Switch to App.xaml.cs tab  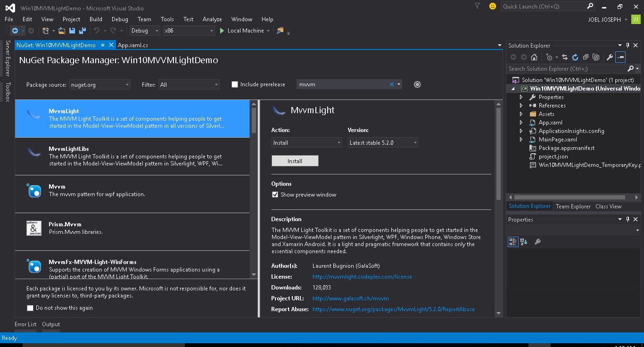click(132, 45)
